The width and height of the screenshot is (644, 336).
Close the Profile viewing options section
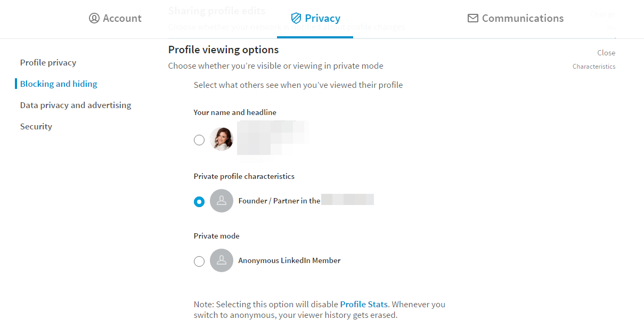606,53
